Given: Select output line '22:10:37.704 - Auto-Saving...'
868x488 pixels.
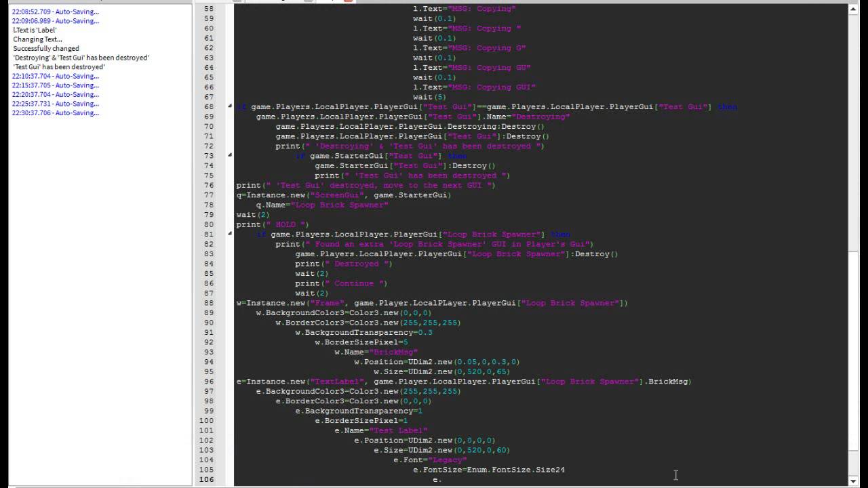Looking at the screenshot, I should [x=55, y=76].
